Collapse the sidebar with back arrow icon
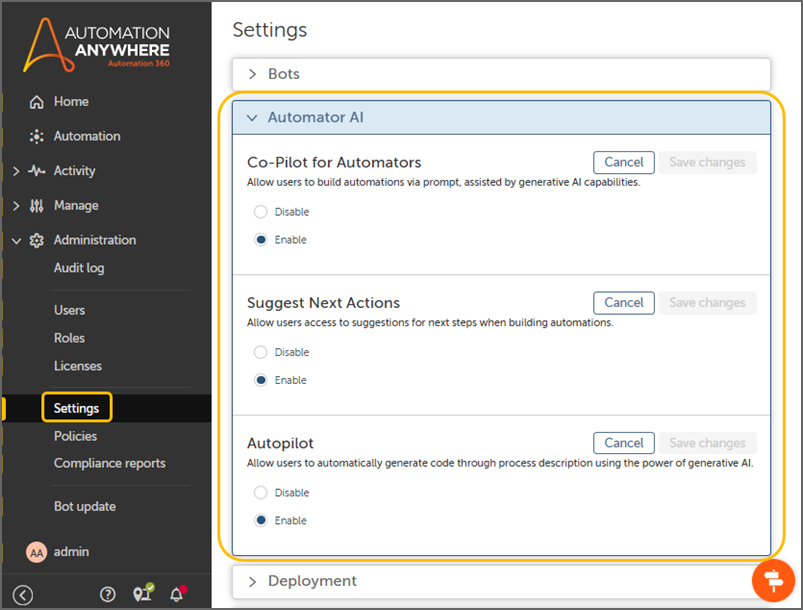The image size is (803, 610). (x=23, y=595)
